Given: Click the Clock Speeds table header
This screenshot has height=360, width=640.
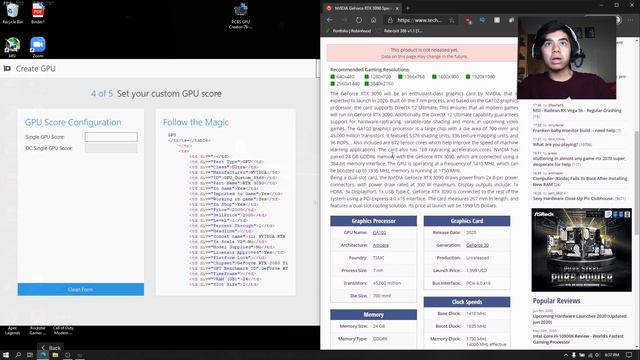Looking at the screenshot, I should point(467,302).
